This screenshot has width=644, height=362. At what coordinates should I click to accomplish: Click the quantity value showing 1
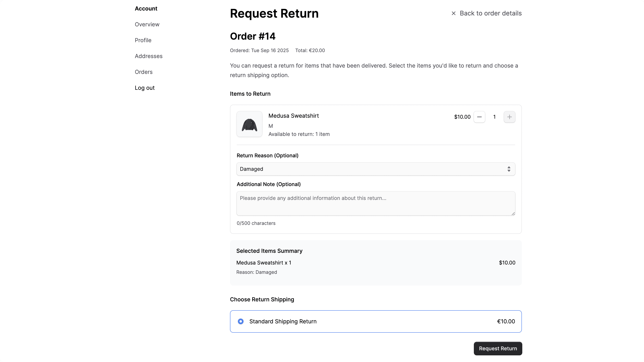pos(494,117)
